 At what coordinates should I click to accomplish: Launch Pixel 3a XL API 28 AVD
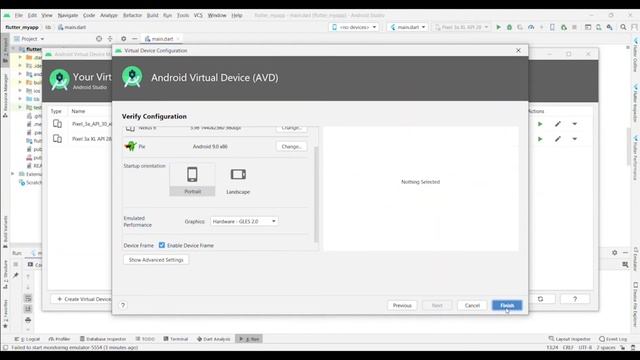[540, 139]
